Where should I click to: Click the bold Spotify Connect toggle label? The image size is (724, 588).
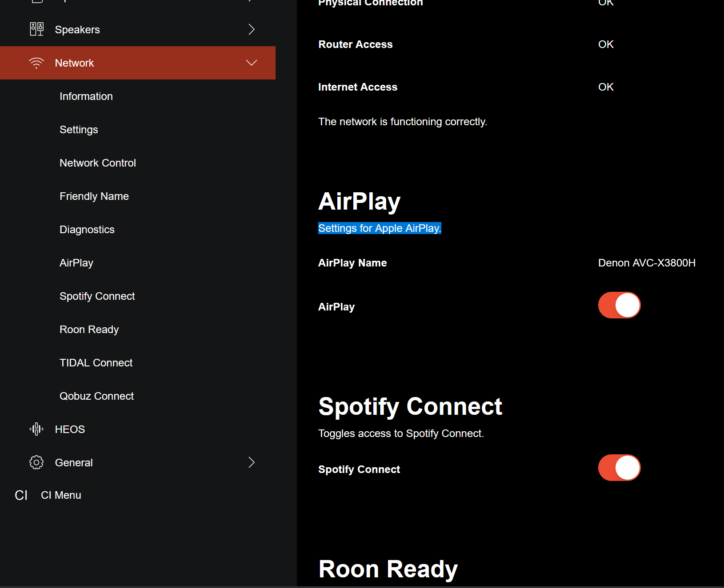tap(359, 469)
